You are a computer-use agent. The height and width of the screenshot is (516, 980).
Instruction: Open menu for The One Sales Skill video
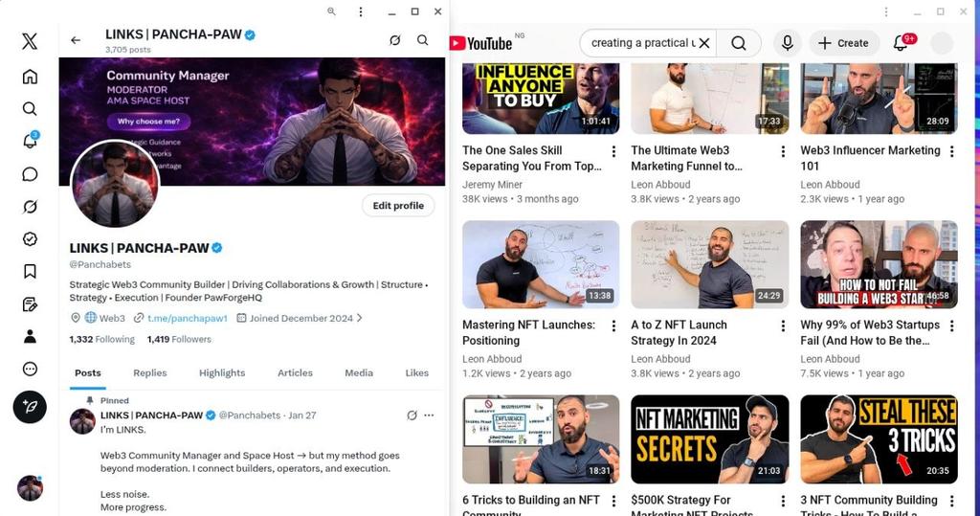tap(613, 151)
